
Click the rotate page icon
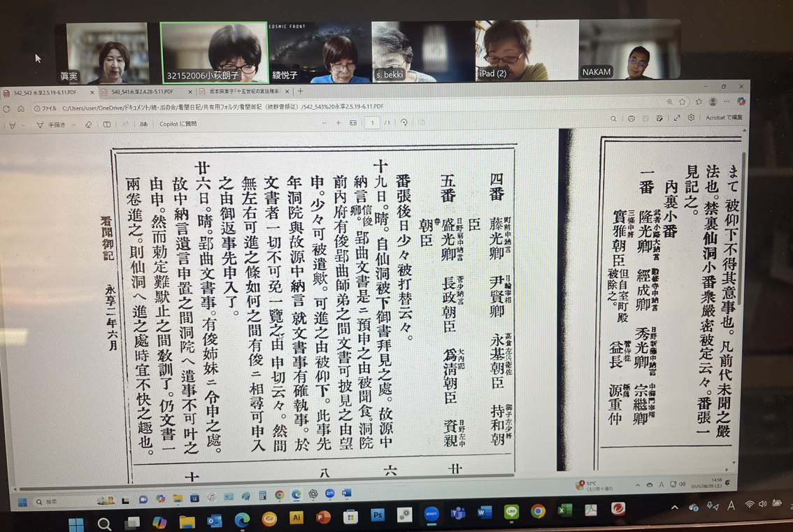click(x=403, y=123)
